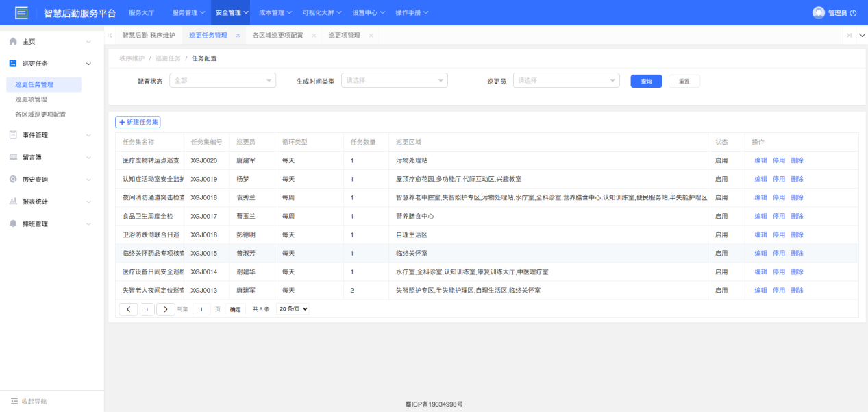Open the 设置中心 top menu
Screen dimensions: 868x412
coord(369,12)
